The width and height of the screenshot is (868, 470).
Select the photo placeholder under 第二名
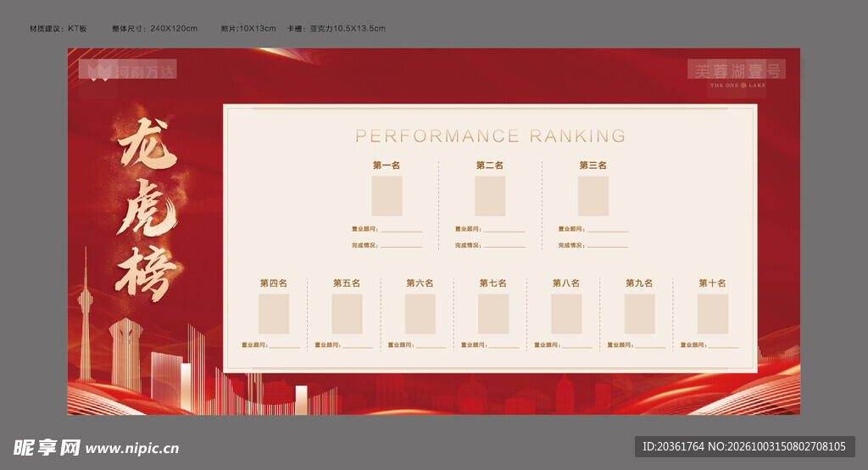[x=490, y=196]
